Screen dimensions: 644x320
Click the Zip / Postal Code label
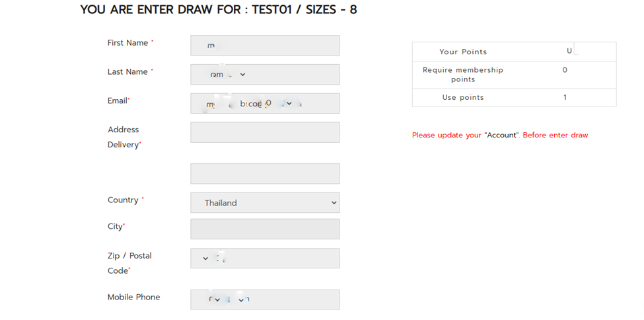[x=129, y=263]
